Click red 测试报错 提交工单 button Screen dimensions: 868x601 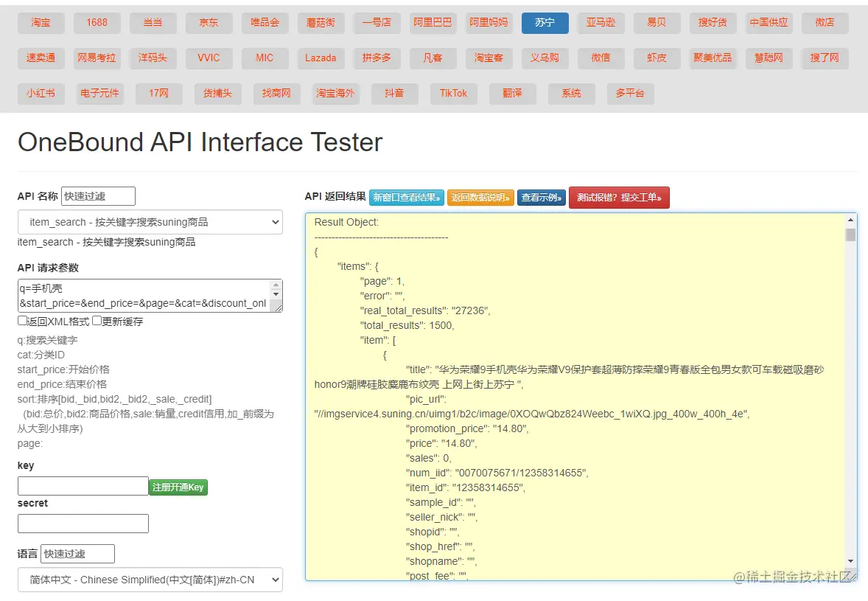pos(619,198)
